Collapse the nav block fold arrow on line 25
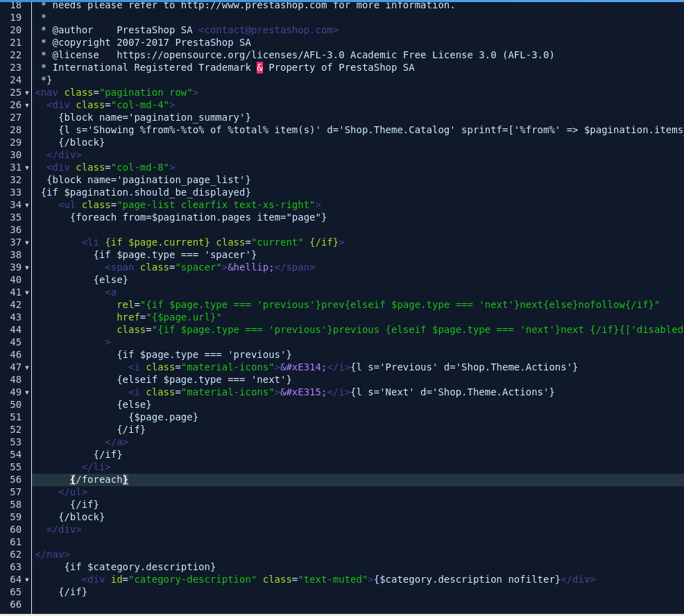The width and height of the screenshot is (684, 616). [x=27, y=93]
